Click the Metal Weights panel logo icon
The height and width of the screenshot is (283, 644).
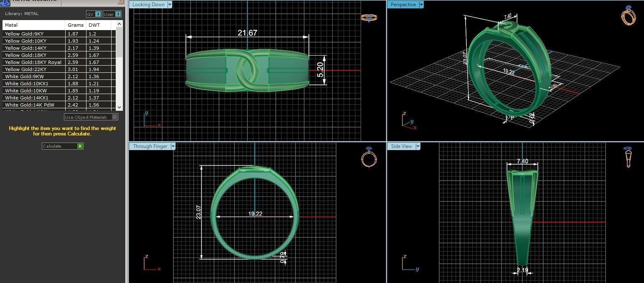point(5,2)
